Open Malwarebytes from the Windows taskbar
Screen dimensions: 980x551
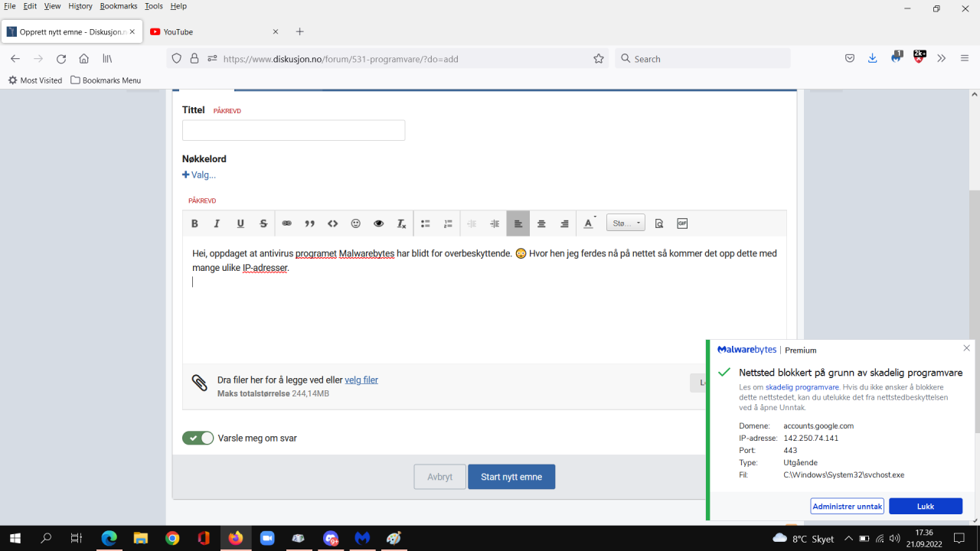click(362, 538)
